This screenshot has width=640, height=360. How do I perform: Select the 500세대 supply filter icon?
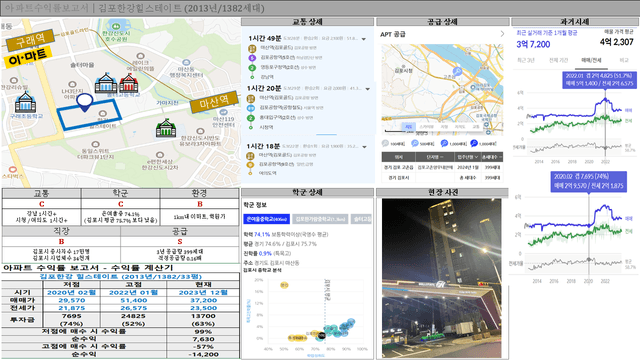pos(415,143)
